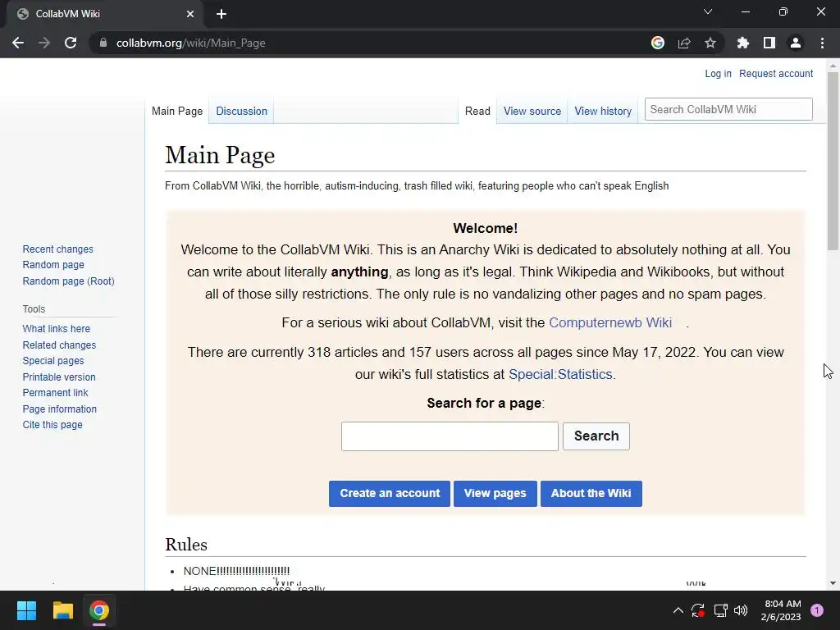Click Cite this page
Viewport: 840px width, 630px height.
52,425
